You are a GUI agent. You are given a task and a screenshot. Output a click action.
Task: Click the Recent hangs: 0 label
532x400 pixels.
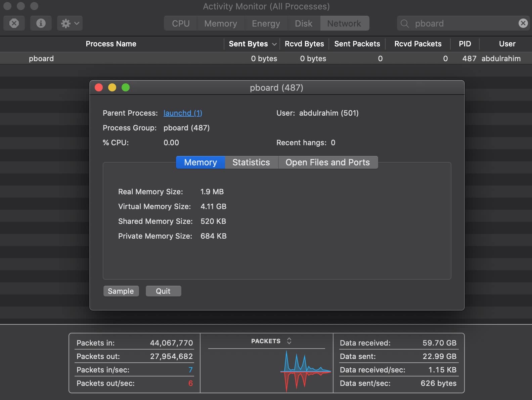(306, 143)
